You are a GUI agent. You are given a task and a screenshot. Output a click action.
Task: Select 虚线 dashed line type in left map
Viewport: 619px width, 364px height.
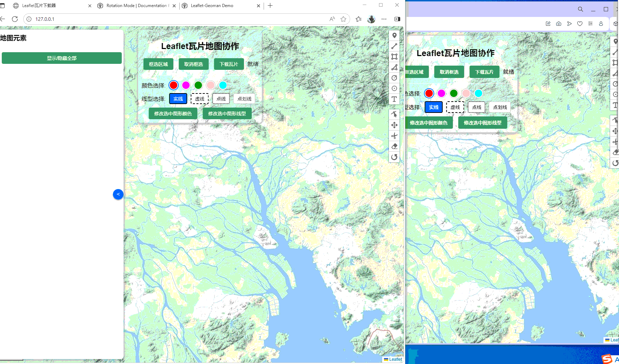(200, 99)
